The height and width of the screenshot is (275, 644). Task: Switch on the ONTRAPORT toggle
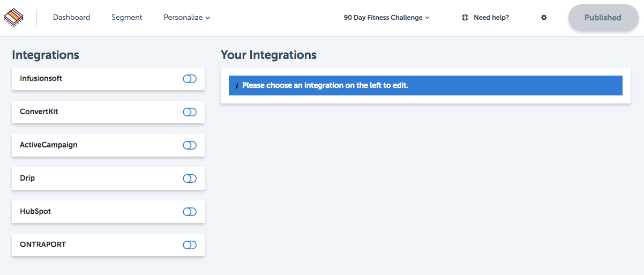[x=190, y=245]
